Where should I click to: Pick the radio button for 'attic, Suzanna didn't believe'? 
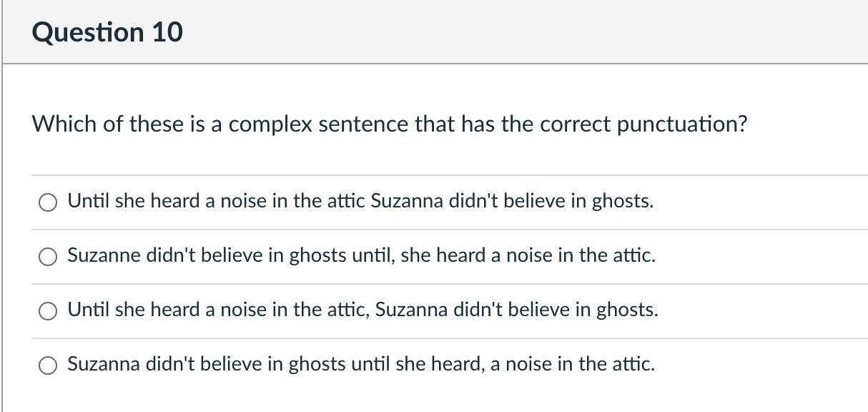[48, 311]
